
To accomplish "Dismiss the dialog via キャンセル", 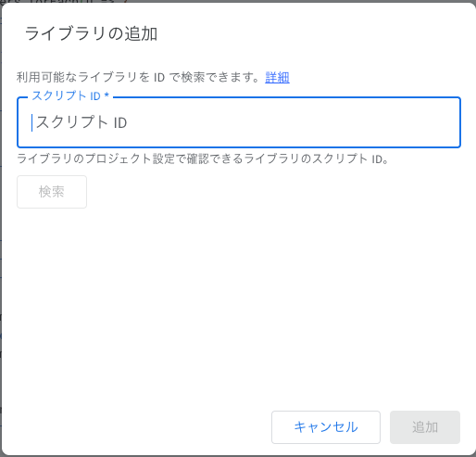I will [x=326, y=427].
